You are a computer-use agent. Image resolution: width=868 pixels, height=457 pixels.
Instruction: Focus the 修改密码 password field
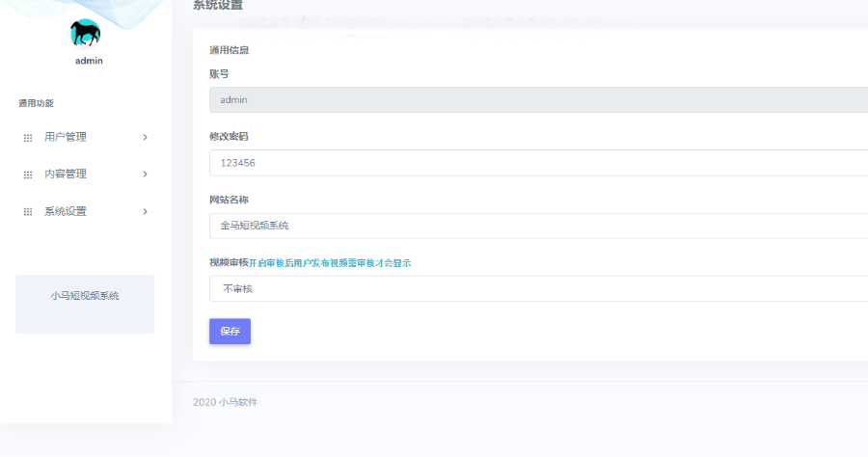pyautogui.click(x=538, y=163)
